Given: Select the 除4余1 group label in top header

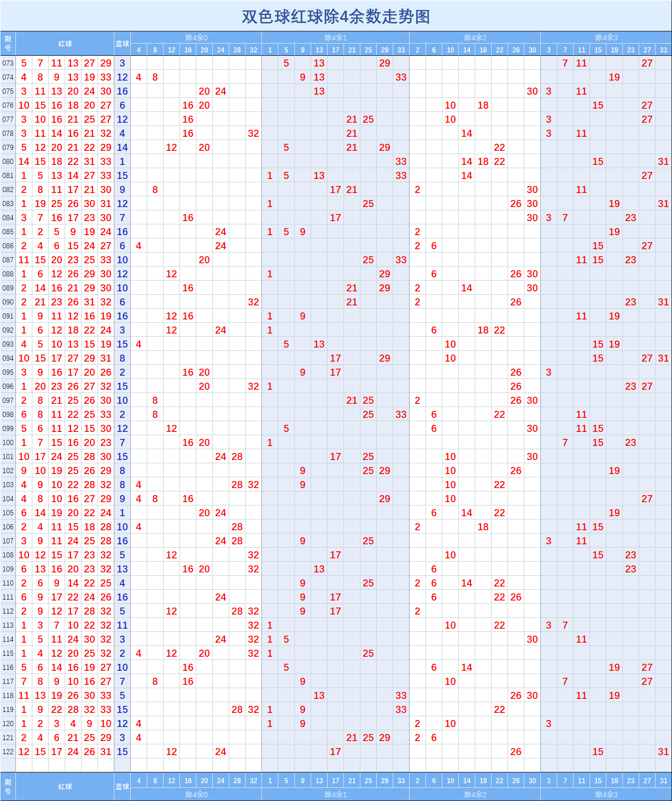Looking at the screenshot, I should click(x=336, y=37).
